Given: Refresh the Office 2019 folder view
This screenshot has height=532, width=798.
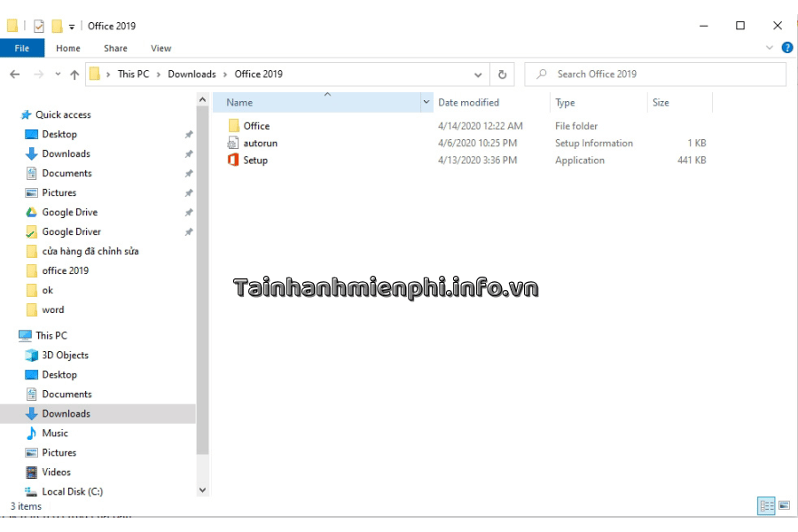Looking at the screenshot, I should click(x=502, y=74).
